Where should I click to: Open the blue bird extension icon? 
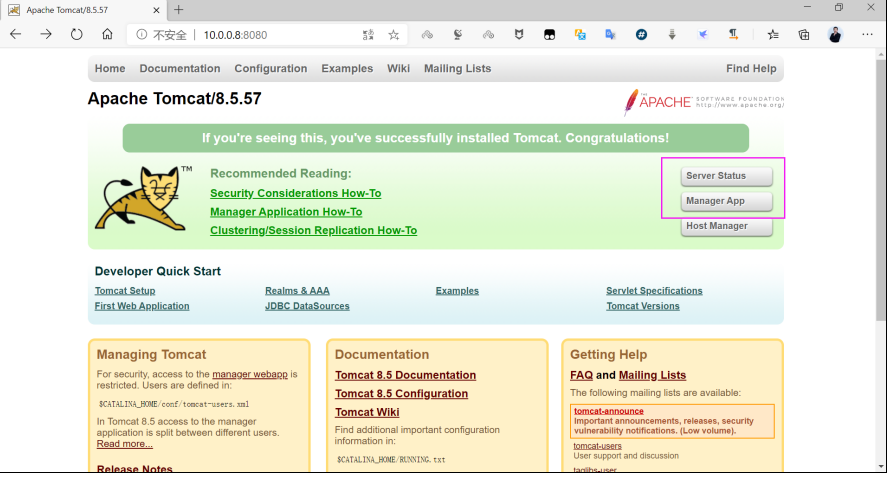click(703, 35)
